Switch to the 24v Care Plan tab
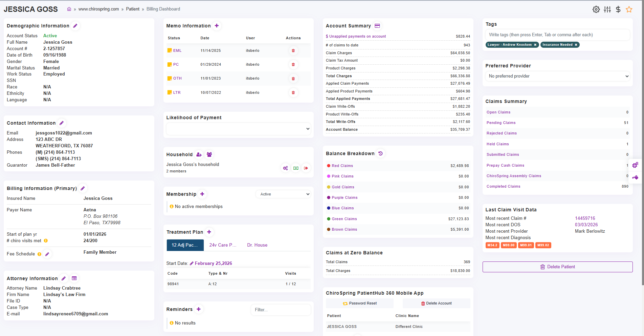Viewport: 644px width, 336px height. tap(222, 245)
